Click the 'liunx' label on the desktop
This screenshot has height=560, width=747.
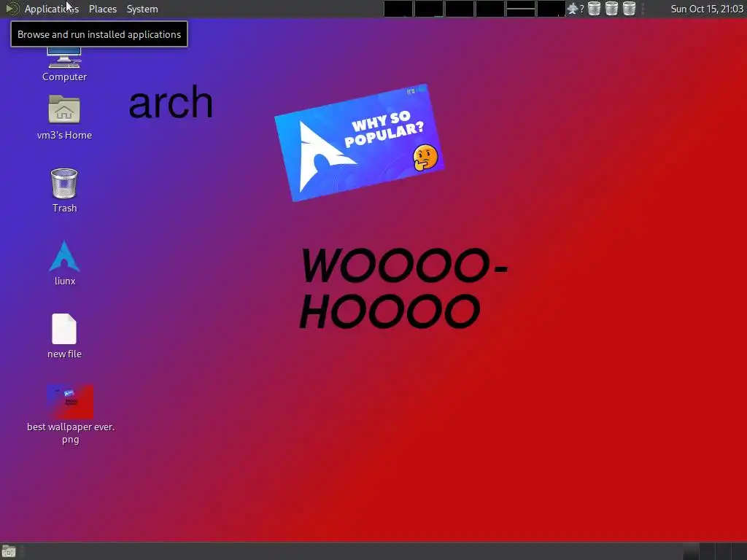coord(65,281)
